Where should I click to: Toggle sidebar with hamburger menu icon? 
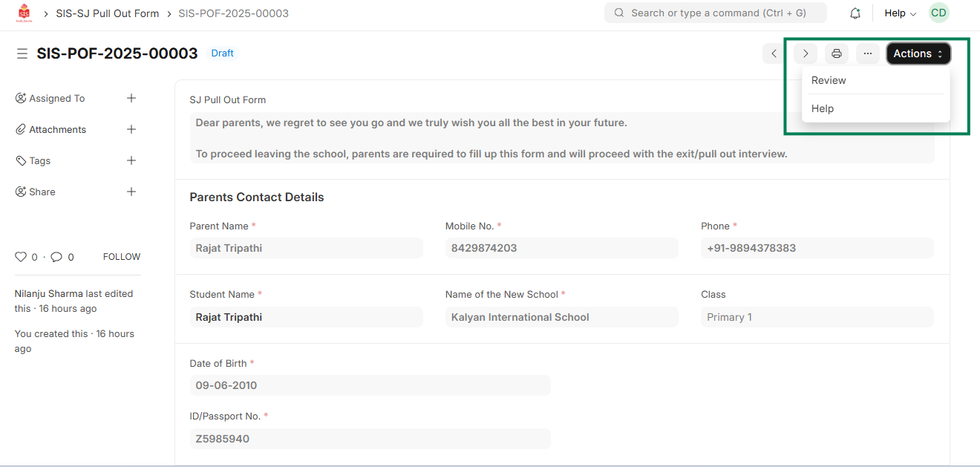click(22, 53)
